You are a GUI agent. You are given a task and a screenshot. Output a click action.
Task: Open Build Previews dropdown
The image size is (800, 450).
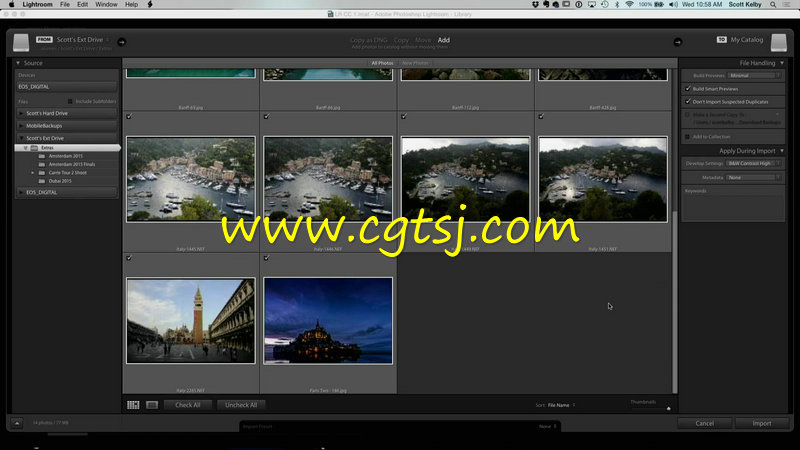(755, 76)
